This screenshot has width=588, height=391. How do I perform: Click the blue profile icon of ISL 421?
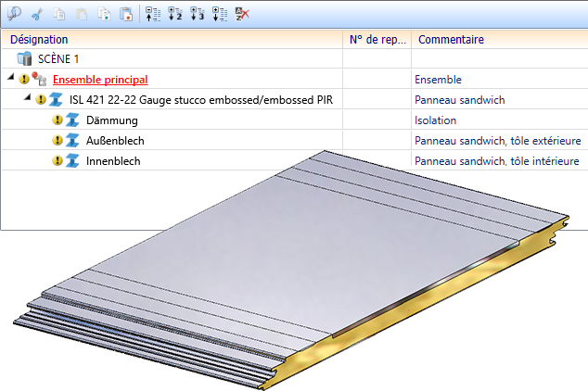click(x=56, y=100)
